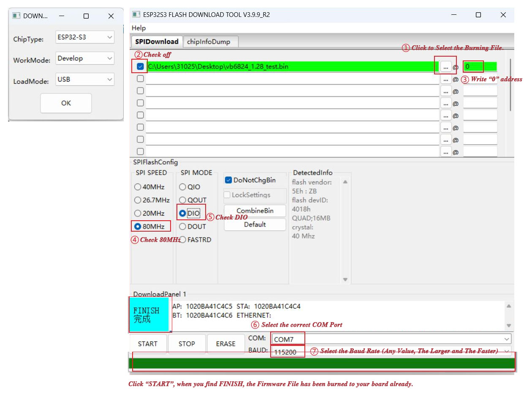Viewport: 532px width, 394px height.
Task: Click the DOWN... dialog window icon
Action: click(16, 16)
